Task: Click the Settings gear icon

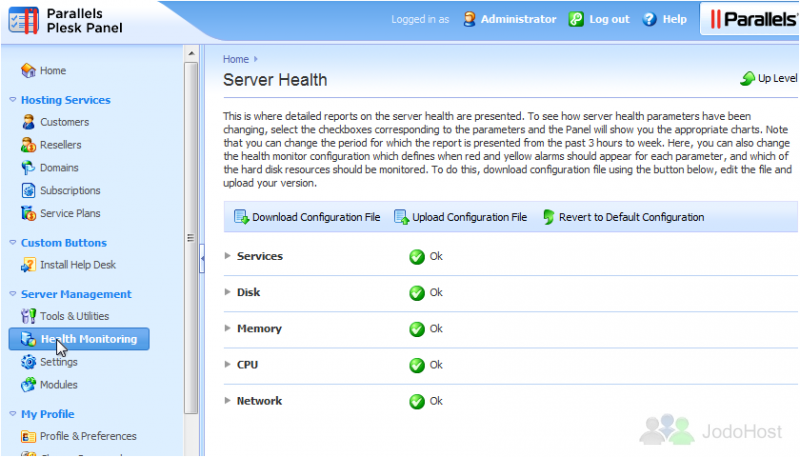Action: (28, 362)
